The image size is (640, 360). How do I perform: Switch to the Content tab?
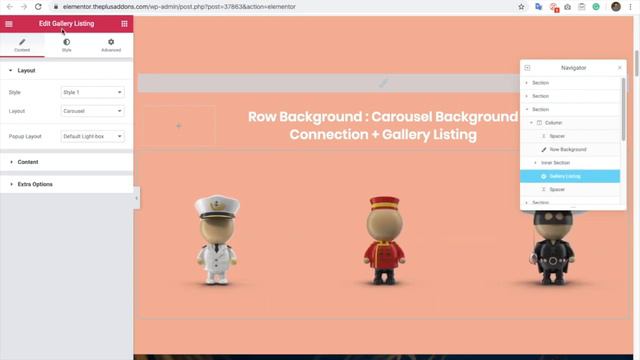(22, 45)
